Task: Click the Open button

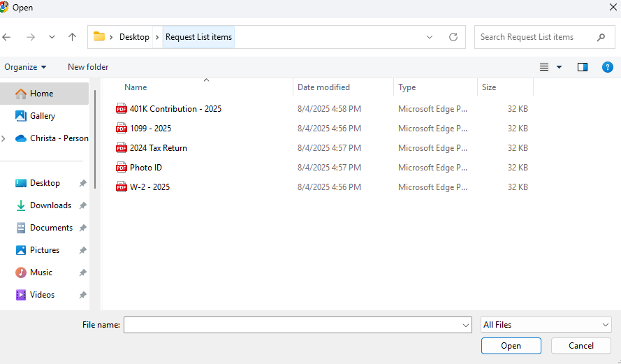Action: [x=511, y=346]
